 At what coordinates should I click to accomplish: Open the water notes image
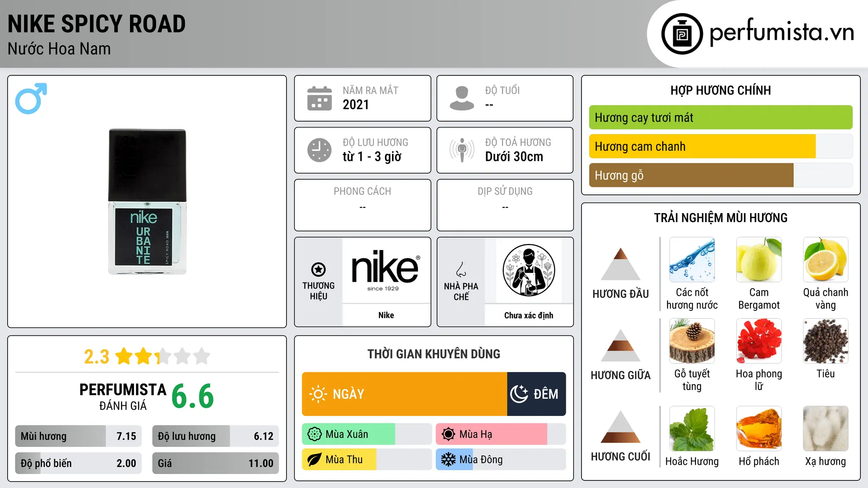pos(692,260)
